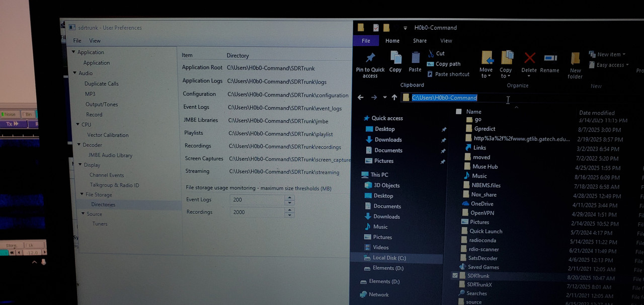Screen dimensions: 644x305
Task: Click the New folder icon
Action: point(575,58)
